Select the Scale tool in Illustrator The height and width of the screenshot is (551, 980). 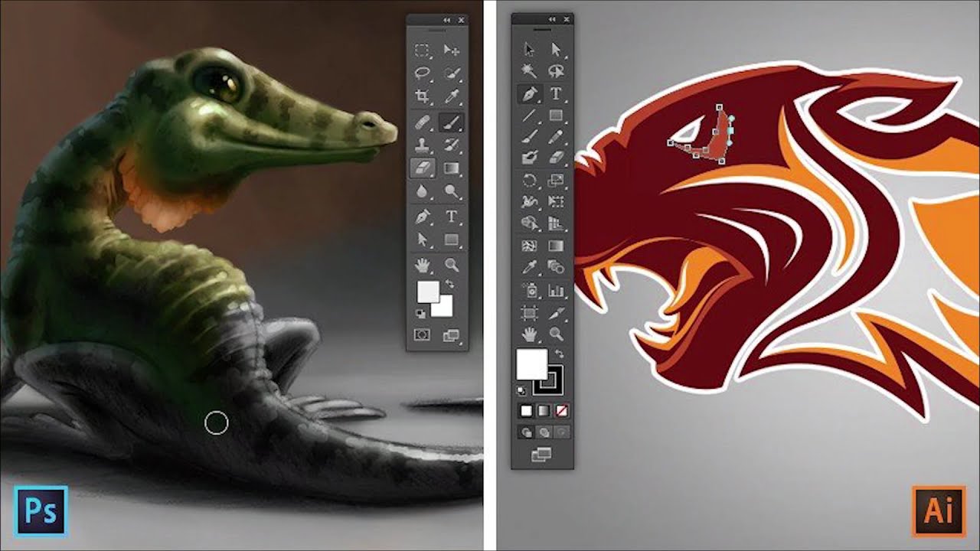pyautogui.click(x=556, y=181)
